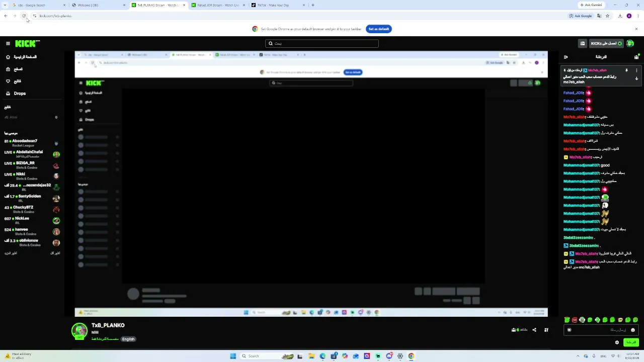The image size is (644, 362).
Task: Share the TxB_PLANKO stream
Action: [x=534, y=330]
